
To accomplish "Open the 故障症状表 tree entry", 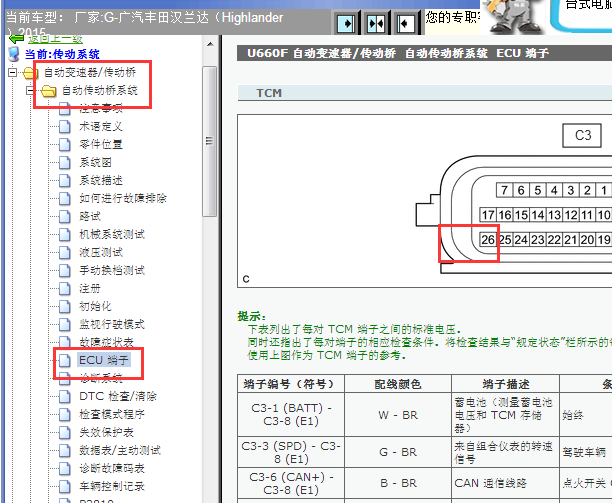I will [x=107, y=342].
